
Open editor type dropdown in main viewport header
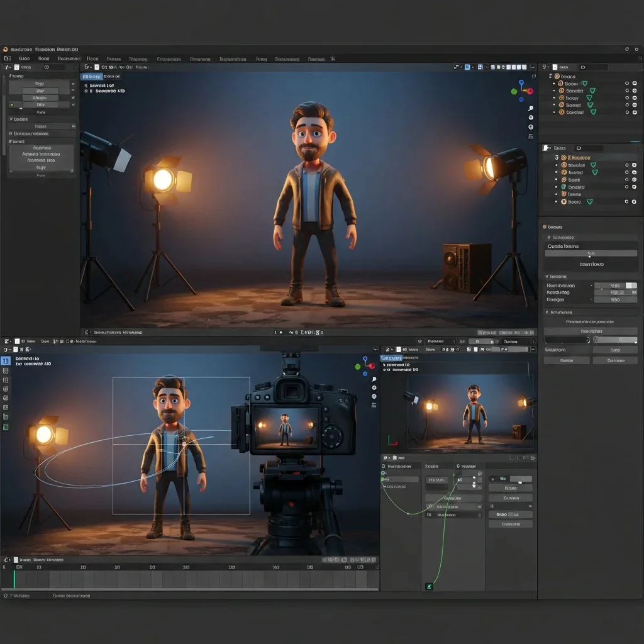click(x=87, y=67)
